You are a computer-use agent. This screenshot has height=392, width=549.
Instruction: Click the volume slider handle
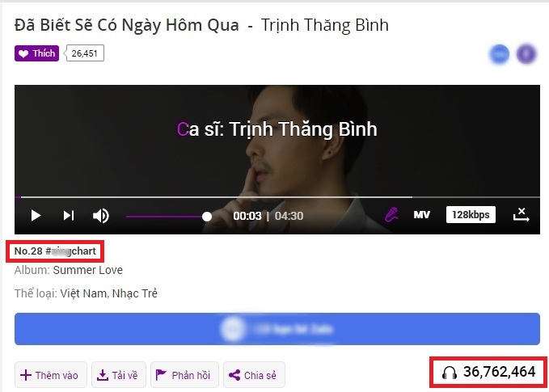207,217
